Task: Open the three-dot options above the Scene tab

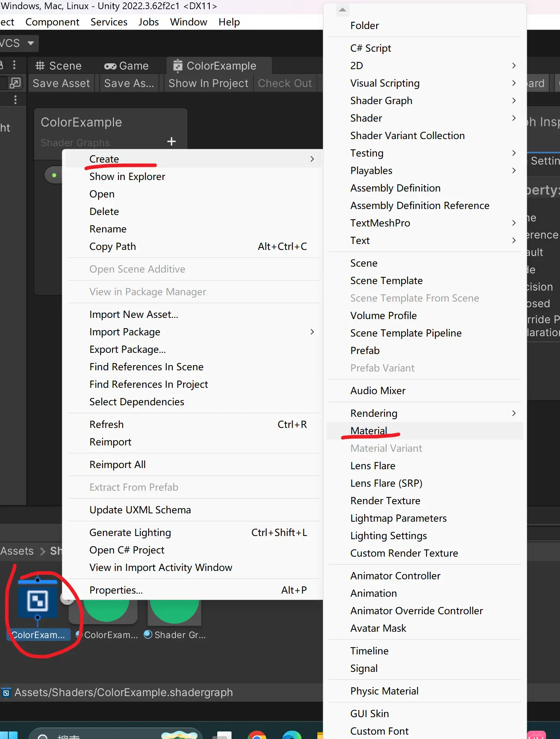Action: 14,65
